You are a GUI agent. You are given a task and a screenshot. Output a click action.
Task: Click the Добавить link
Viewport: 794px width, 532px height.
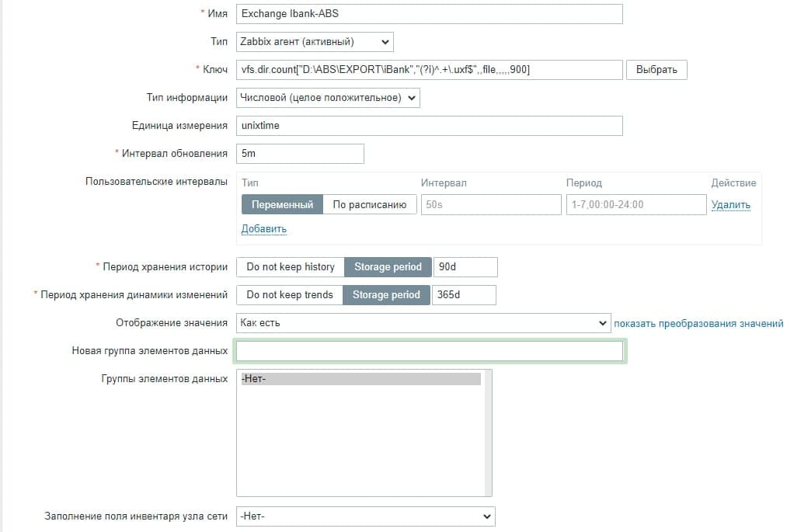point(263,228)
